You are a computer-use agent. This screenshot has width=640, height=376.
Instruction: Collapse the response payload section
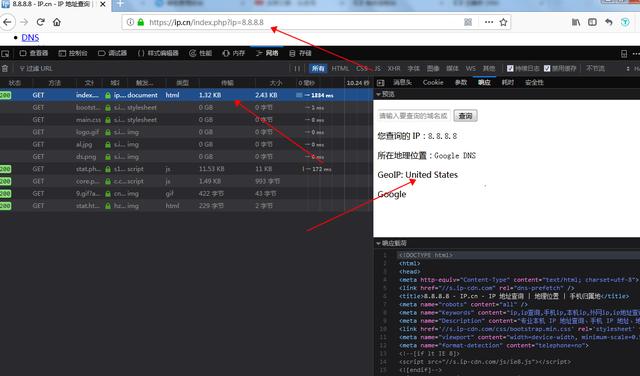(x=391, y=243)
